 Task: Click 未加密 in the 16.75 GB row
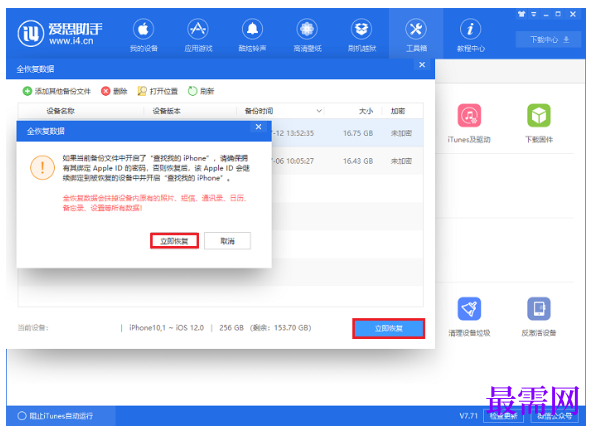point(401,133)
